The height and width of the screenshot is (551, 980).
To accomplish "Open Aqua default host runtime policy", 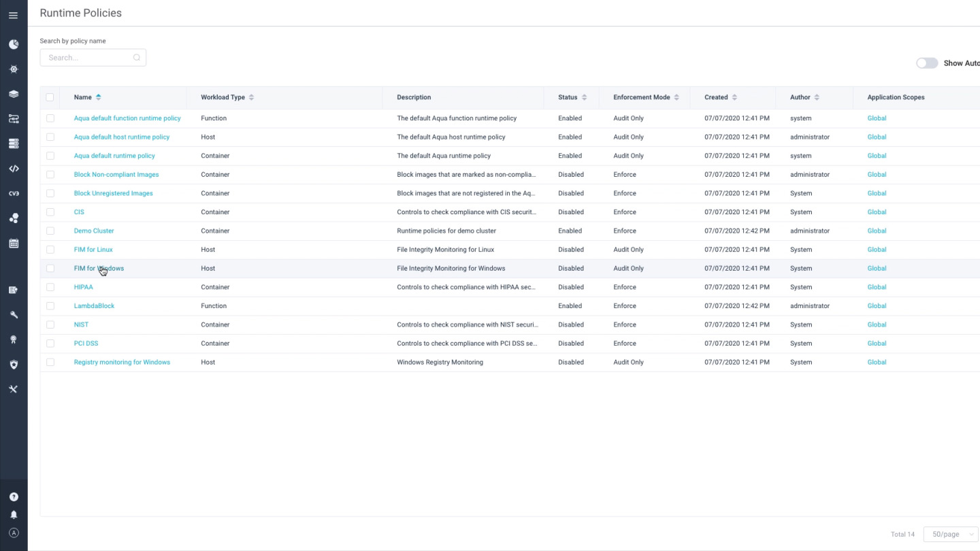I will point(122,137).
